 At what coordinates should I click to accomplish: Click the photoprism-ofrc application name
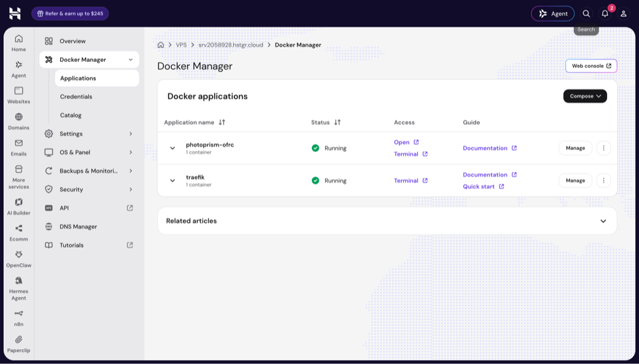(x=210, y=144)
